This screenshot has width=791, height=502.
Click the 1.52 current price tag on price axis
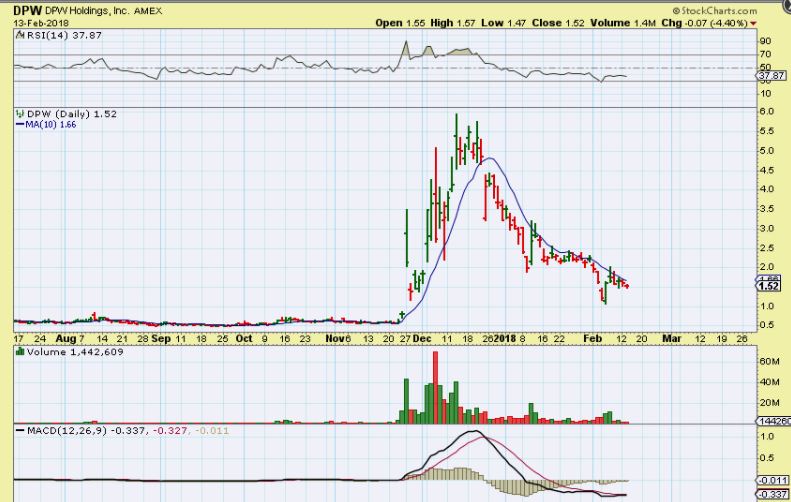pos(768,286)
